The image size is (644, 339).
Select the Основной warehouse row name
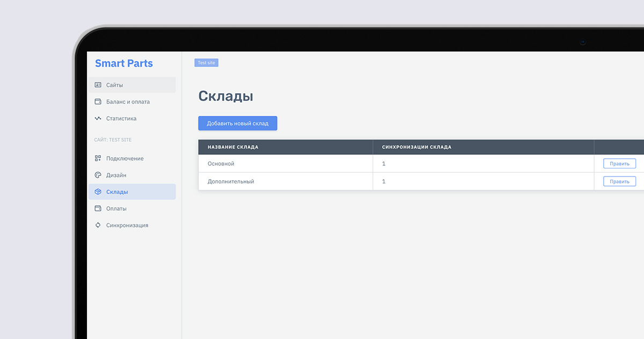[x=221, y=164]
